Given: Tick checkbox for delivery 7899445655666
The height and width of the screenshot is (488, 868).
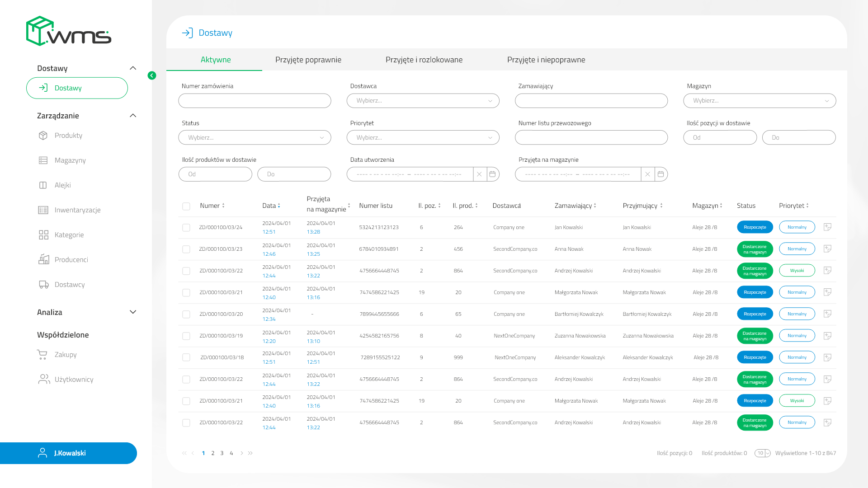Looking at the screenshot, I should [186, 314].
